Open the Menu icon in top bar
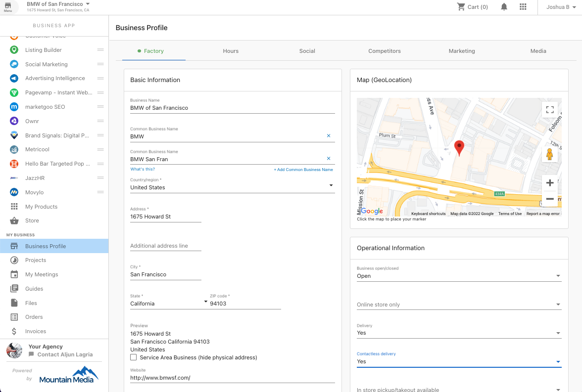 tap(8, 7)
